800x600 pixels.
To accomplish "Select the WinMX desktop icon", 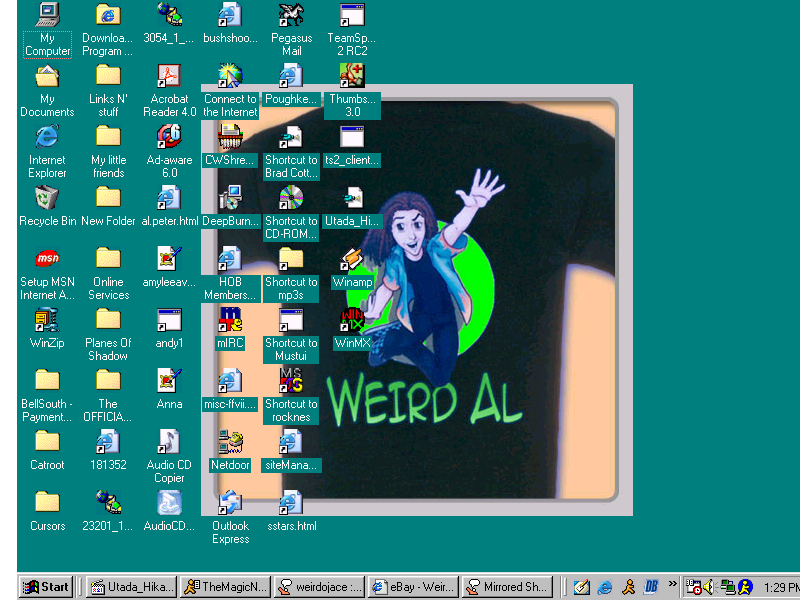I will pos(352,319).
